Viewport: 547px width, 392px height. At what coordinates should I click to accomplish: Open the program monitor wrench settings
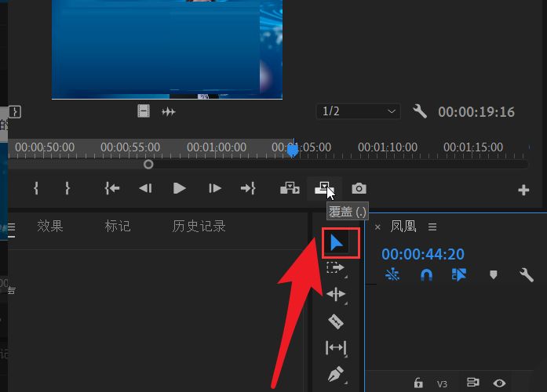coord(420,111)
